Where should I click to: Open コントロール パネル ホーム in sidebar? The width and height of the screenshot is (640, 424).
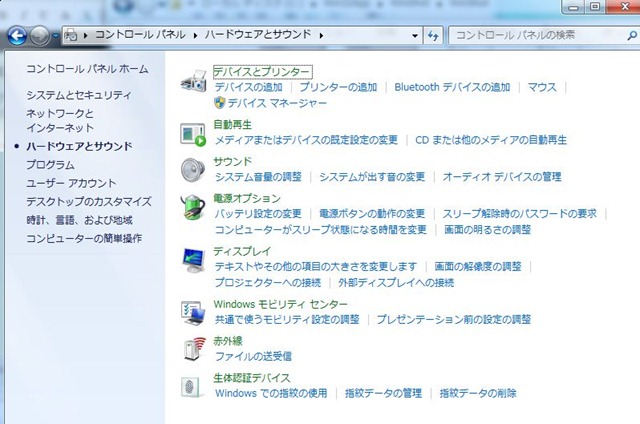[87, 69]
